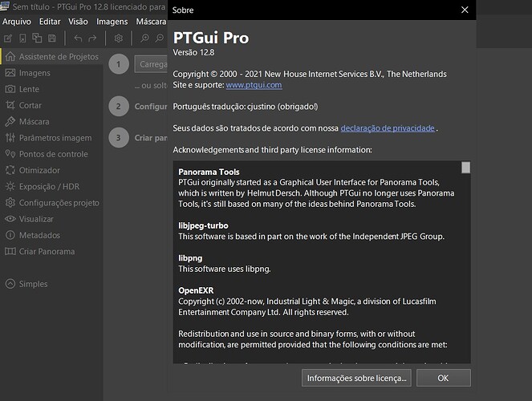The height and width of the screenshot is (401, 532).
Task: Click step 1 circle in the wizard
Action: [119, 64]
